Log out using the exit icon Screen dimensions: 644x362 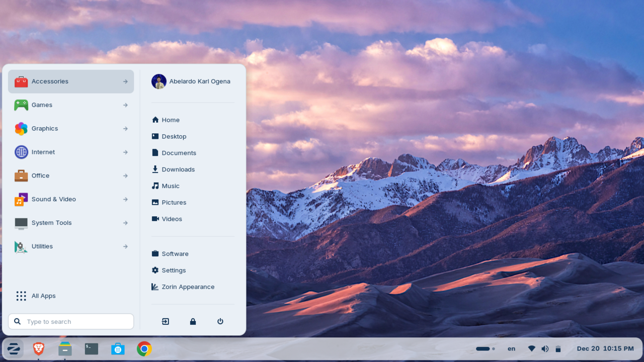click(x=166, y=321)
